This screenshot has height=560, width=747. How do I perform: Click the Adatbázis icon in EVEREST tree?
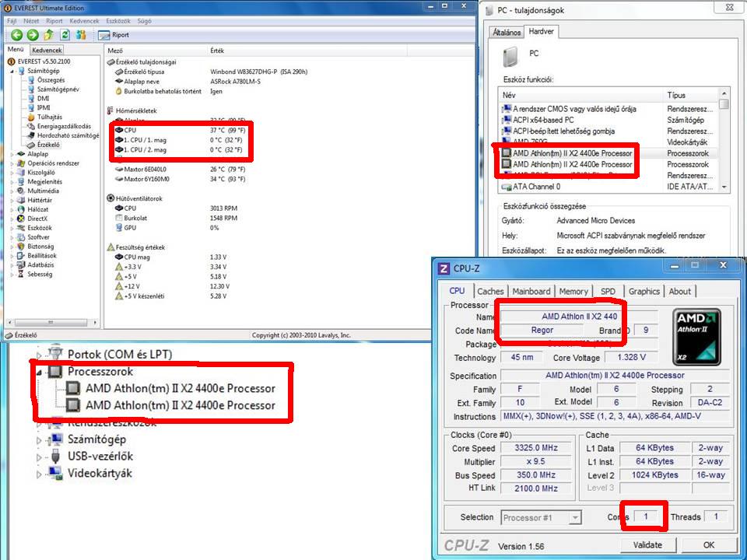(x=21, y=264)
